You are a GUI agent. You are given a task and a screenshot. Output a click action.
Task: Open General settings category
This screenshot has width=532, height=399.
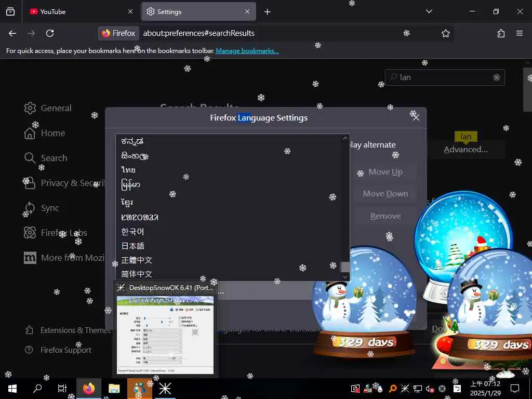(x=48, y=108)
